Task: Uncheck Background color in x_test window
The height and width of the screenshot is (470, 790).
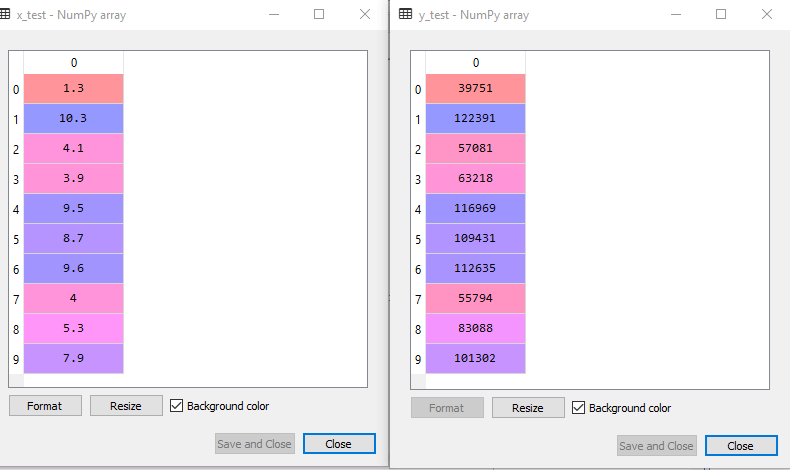Action: coord(177,406)
